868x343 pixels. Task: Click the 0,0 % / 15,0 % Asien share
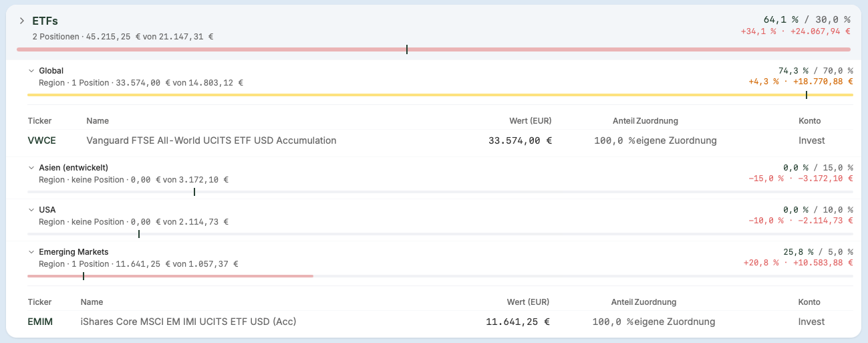point(818,167)
